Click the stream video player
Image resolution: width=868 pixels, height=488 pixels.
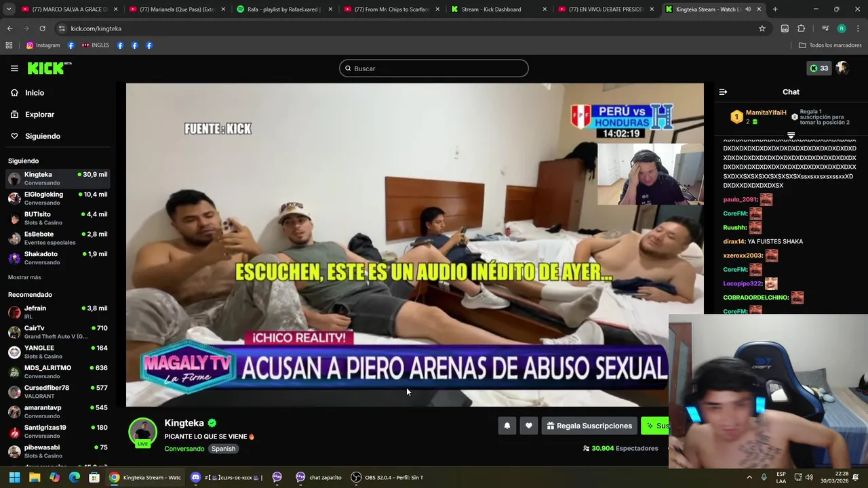414,245
